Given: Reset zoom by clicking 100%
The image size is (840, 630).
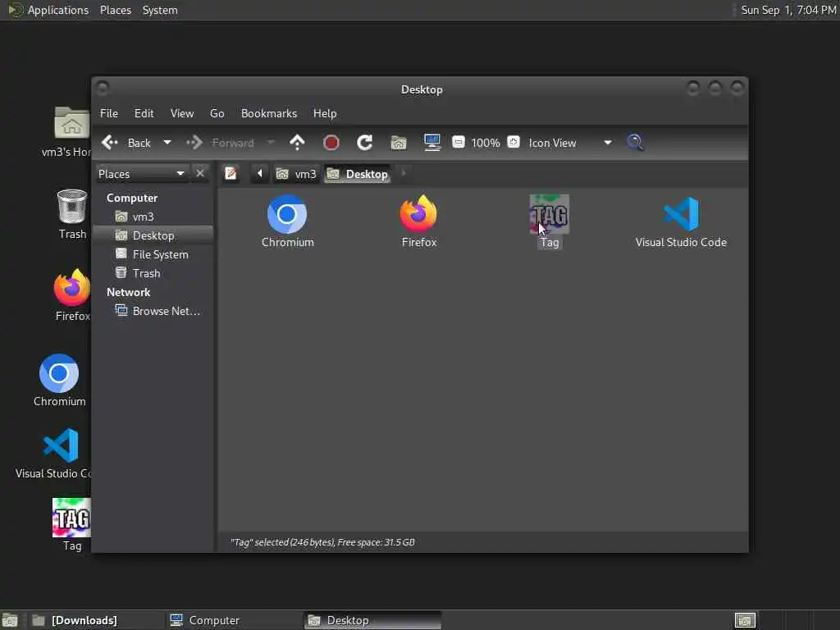Looking at the screenshot, I should point(486,143).
